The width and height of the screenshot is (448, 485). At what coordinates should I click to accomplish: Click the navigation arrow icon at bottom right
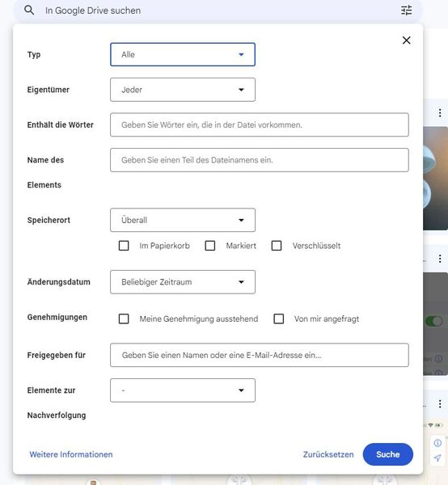coord(437,458)
